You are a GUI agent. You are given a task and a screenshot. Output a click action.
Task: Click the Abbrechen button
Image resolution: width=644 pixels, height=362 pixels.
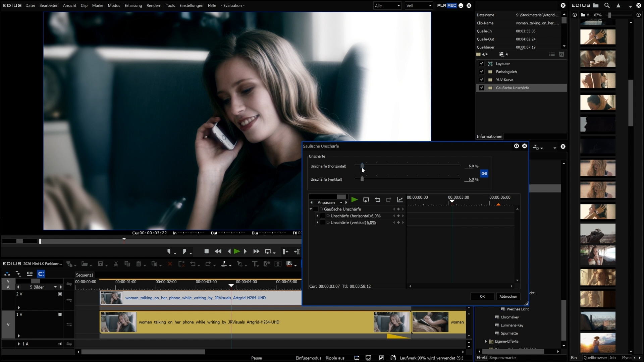point(508,296)
